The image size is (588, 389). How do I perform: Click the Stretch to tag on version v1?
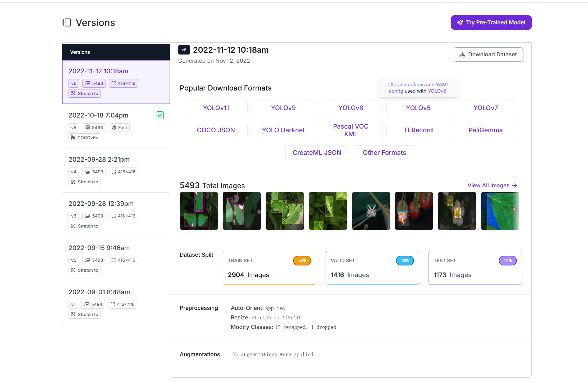click(85, 314)
